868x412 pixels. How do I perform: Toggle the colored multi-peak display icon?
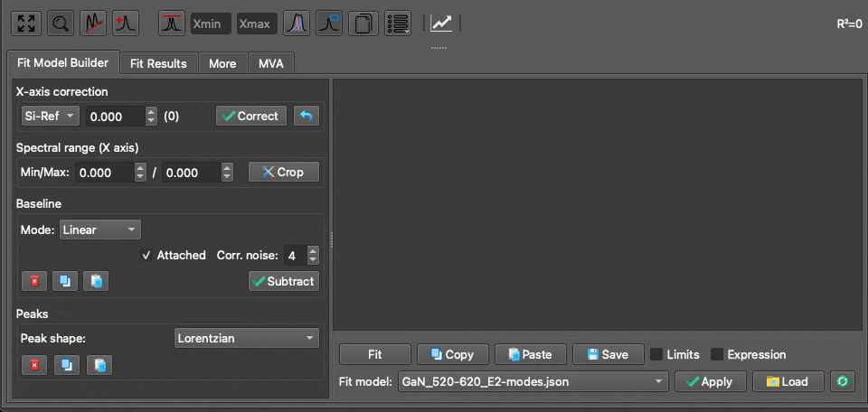click(x=297, y=23)
